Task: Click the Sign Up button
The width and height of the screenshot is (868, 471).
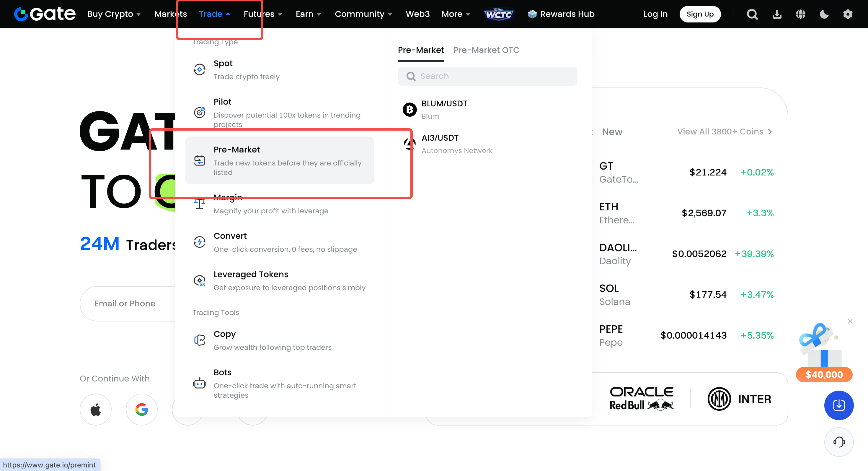Action: pos(700,14)
